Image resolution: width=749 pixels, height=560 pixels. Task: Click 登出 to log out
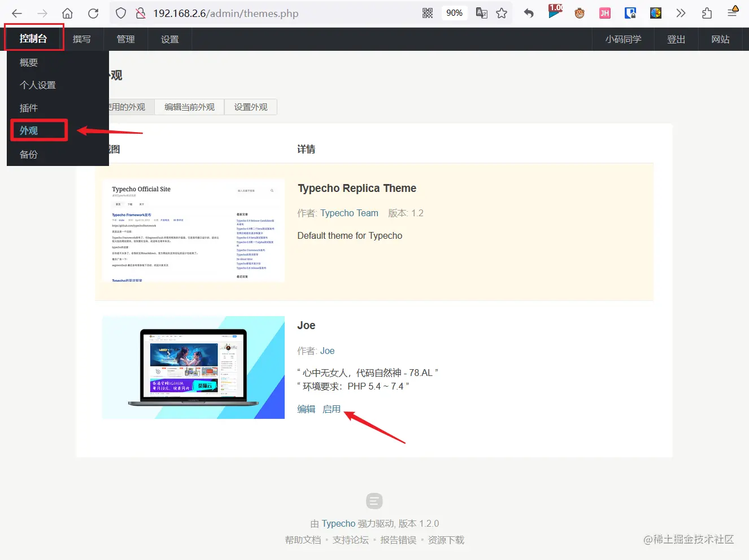click(676, 39)
